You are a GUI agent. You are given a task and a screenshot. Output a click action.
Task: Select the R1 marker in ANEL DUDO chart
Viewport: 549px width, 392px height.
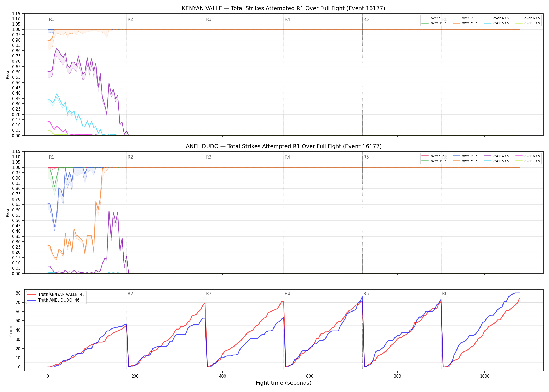pyautogui.click(x=52, y=157)
